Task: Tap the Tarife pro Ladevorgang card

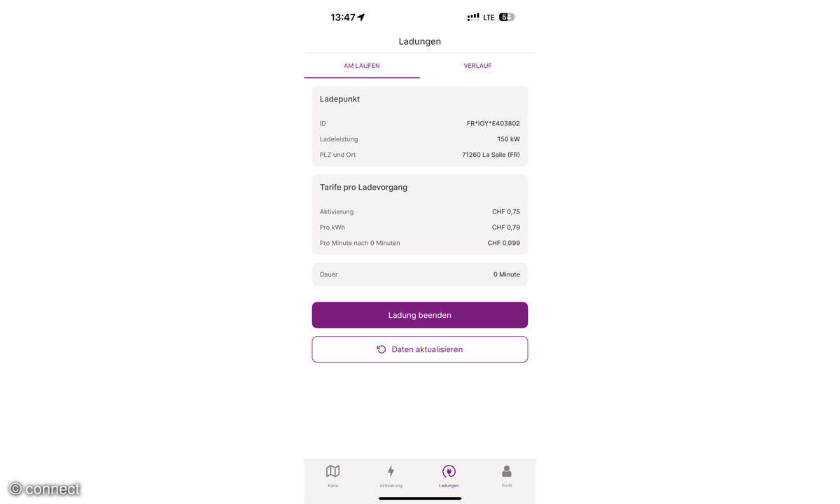Action: 419,213
